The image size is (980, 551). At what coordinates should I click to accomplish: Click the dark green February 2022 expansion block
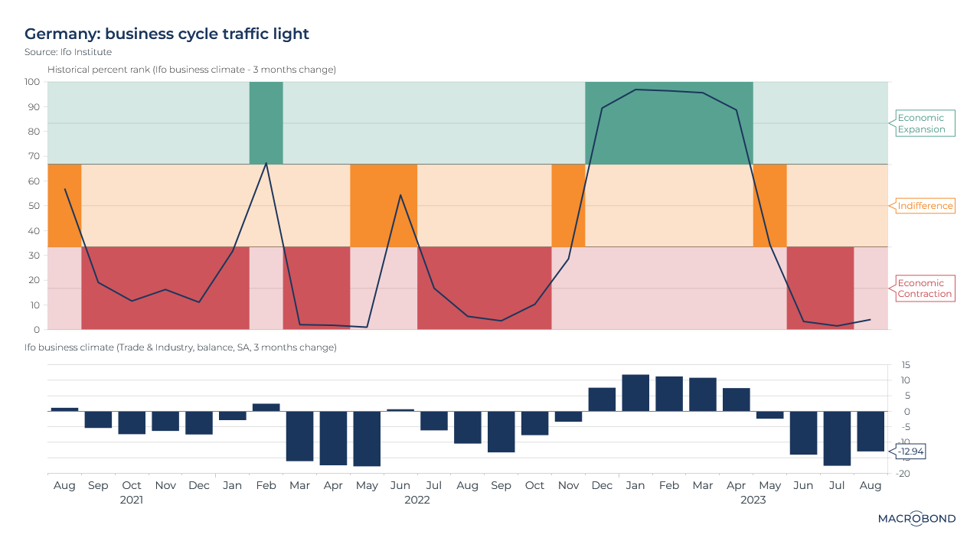click(x=266, y=122)
